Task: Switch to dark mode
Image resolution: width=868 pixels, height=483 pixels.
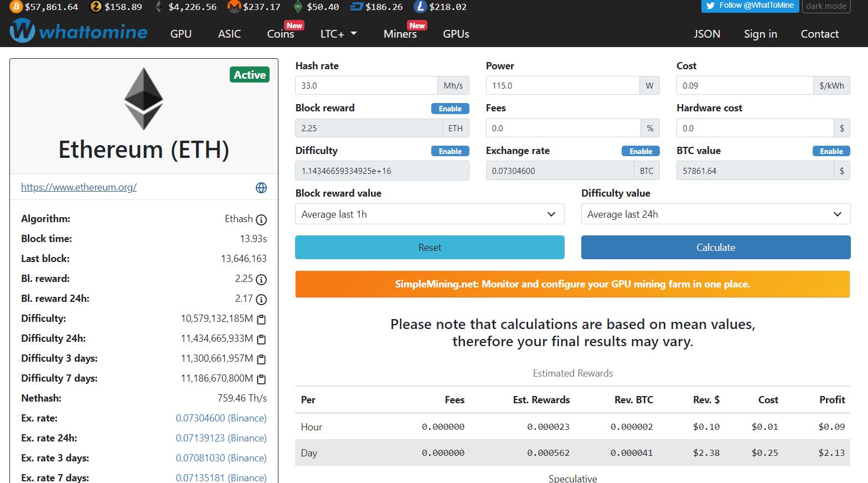Action: tap(826, 6)
